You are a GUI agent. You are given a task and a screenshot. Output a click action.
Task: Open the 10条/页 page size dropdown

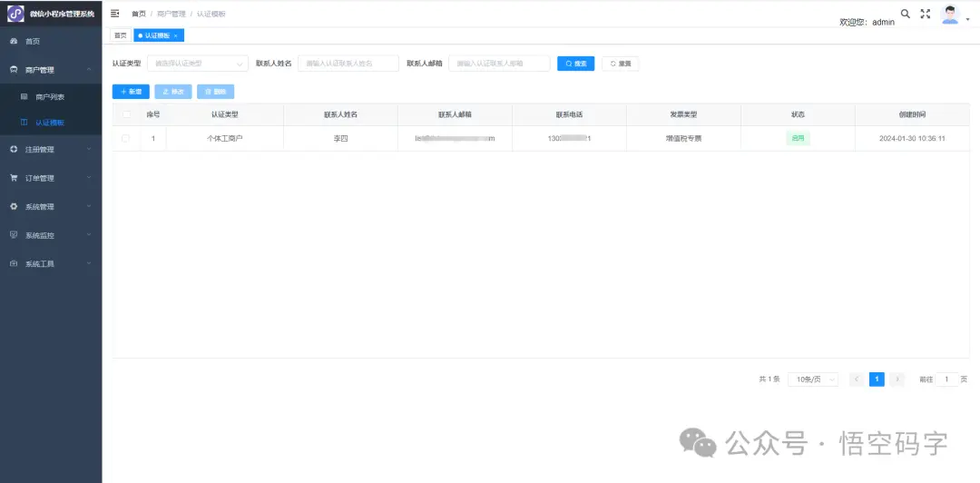pyautogui.click(x=813, y=379)
